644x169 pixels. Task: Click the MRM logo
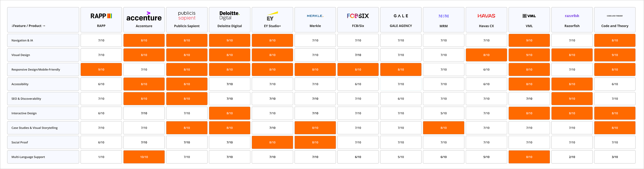click(444, 16)
